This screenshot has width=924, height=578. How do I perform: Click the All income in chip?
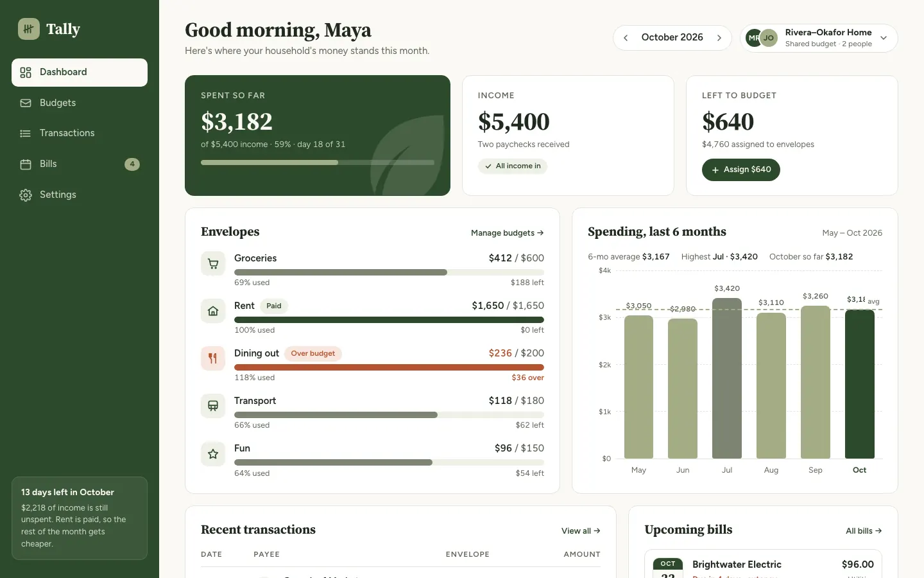[513, 166]
